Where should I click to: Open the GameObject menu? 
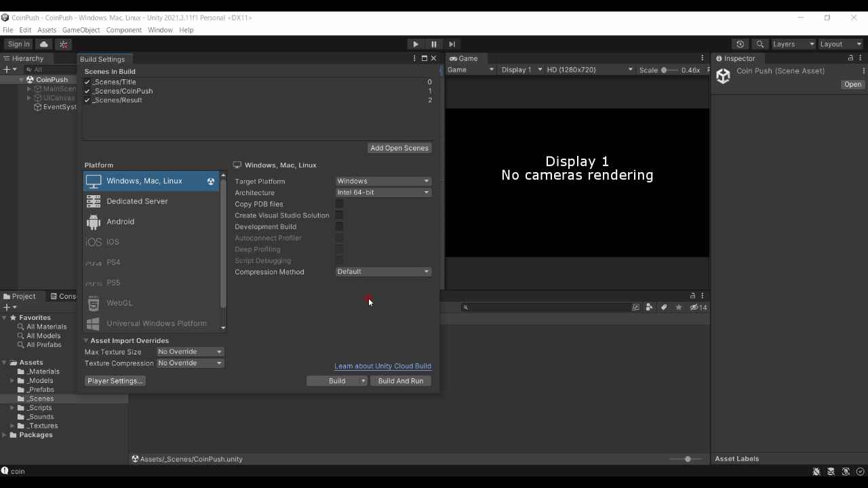click(x=81, y=30)
